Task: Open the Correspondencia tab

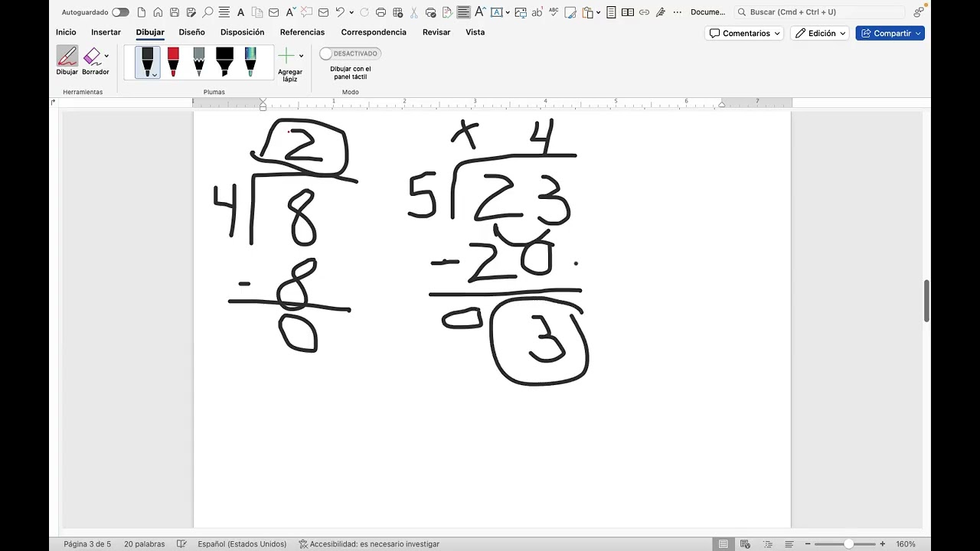Action: tap(374, 32)
